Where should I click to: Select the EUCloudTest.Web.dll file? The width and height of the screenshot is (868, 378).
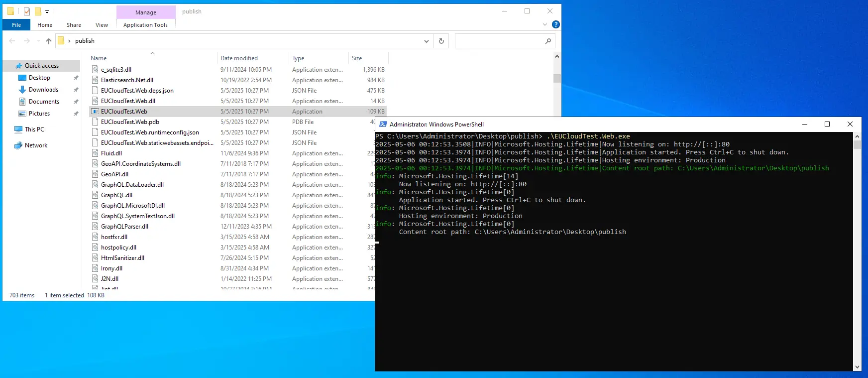128,101
